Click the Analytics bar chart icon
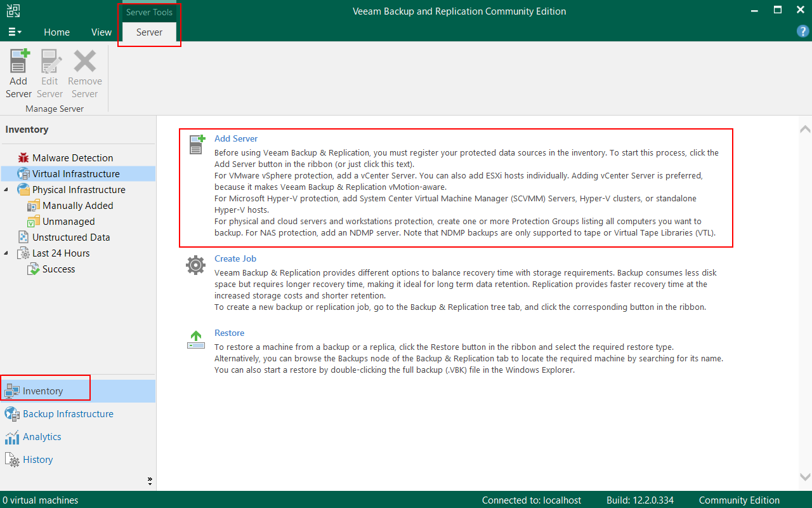This screenshot has height=508, width=812. pyautogui.click(x=12, y=437)
